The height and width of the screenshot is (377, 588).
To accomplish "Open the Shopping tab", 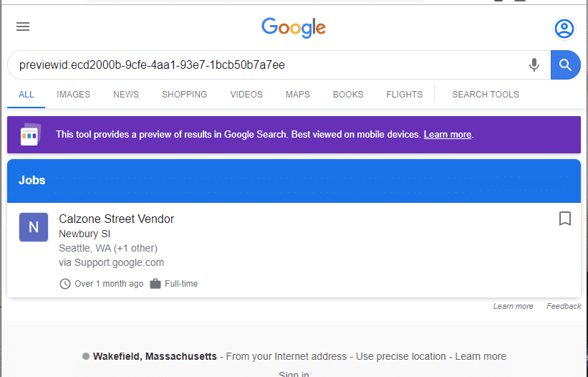I will (184, 94).
